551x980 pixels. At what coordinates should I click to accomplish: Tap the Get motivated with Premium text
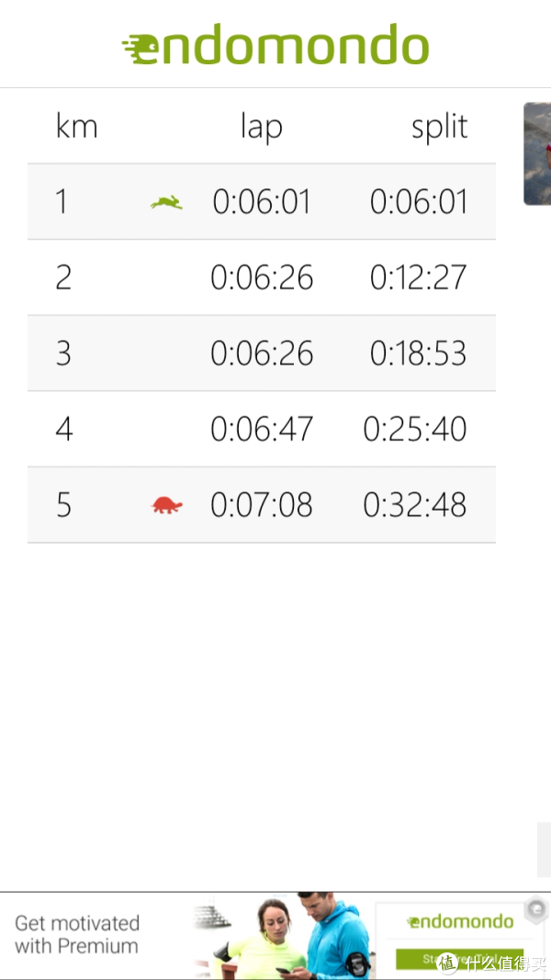[77, 934]
